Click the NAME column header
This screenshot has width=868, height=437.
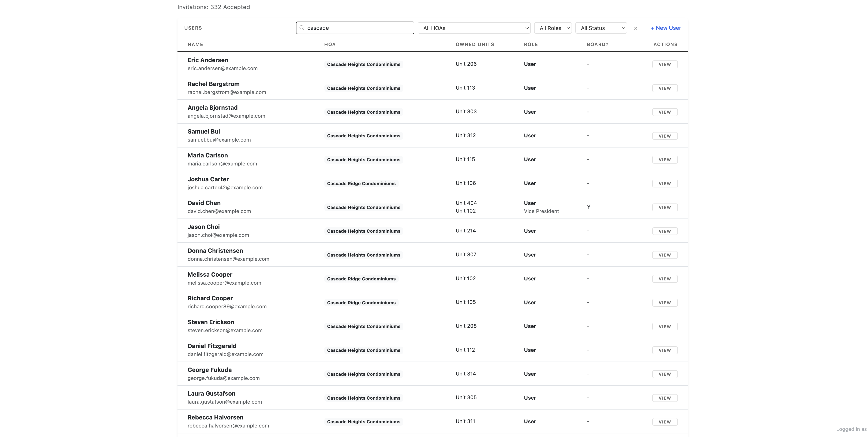(x=195, y=44)
